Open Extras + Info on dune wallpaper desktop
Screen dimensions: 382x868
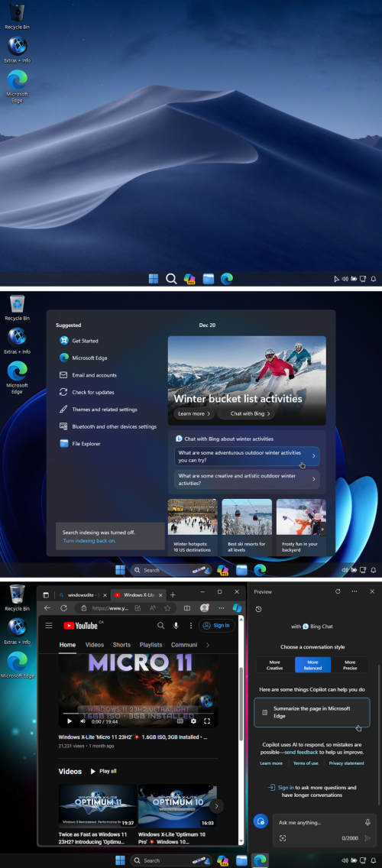[x=17, y=49]
